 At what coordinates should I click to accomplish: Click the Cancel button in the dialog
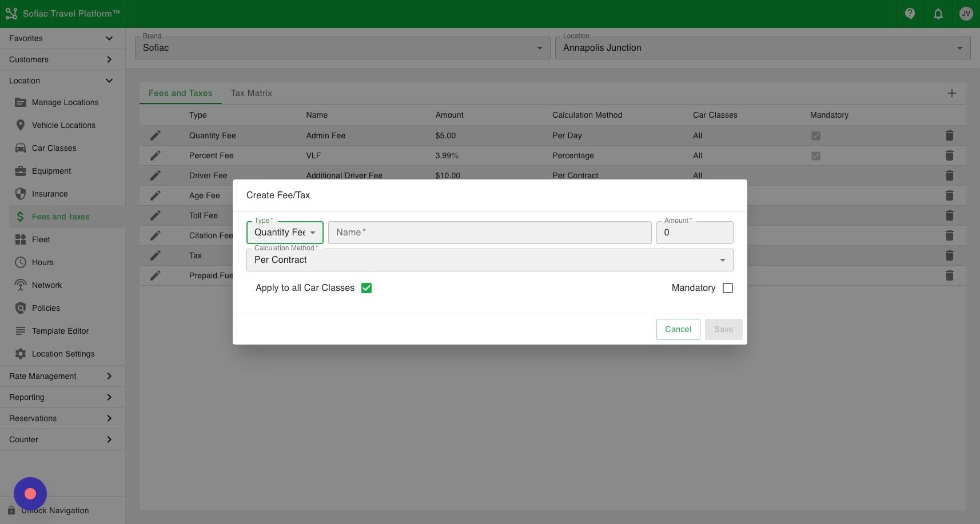tap(678, 329)
